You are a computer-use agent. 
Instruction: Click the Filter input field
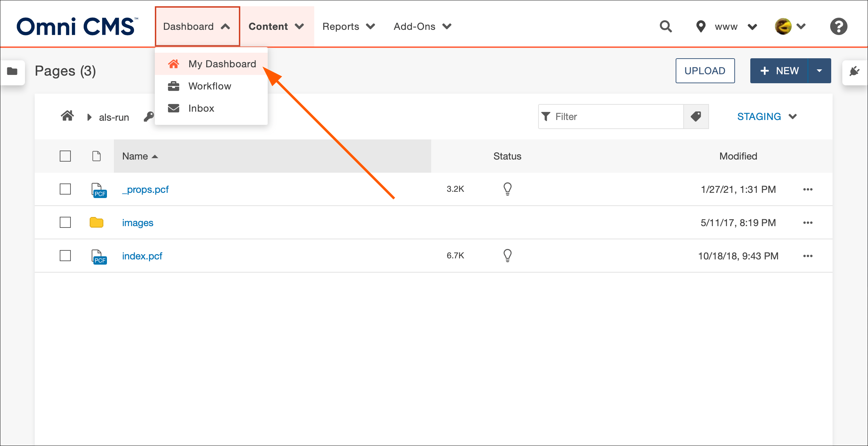pos(611,116)
